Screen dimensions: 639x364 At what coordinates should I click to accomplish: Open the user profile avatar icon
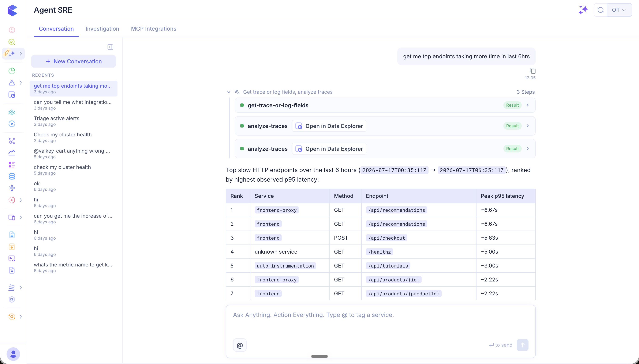tap(13, 354)
